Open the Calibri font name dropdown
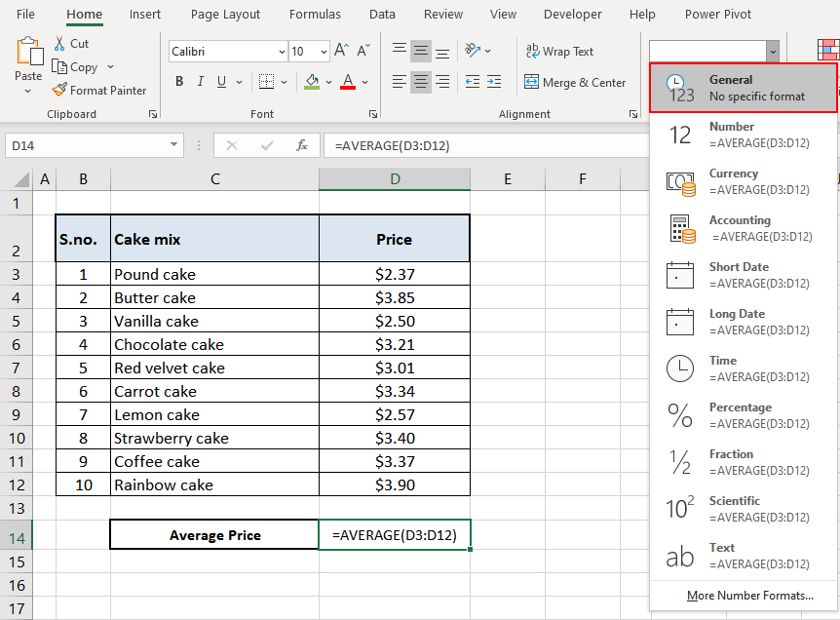 281,50
